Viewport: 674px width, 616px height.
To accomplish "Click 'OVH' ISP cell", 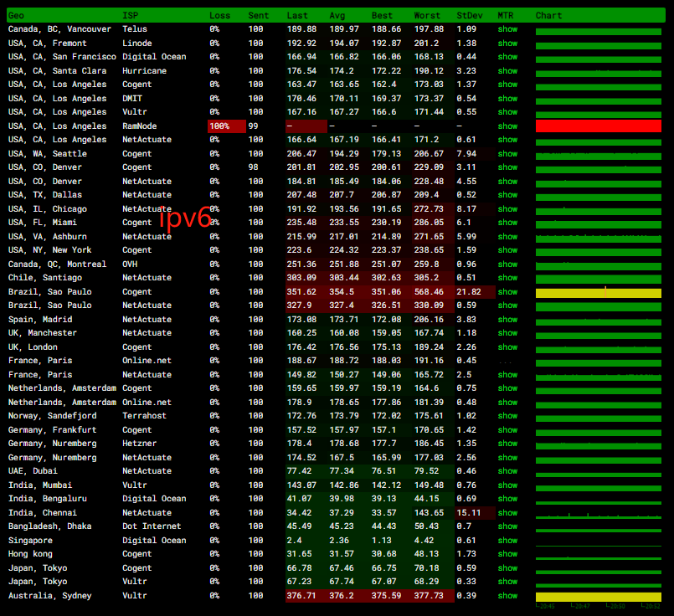I will pos(130,264).
